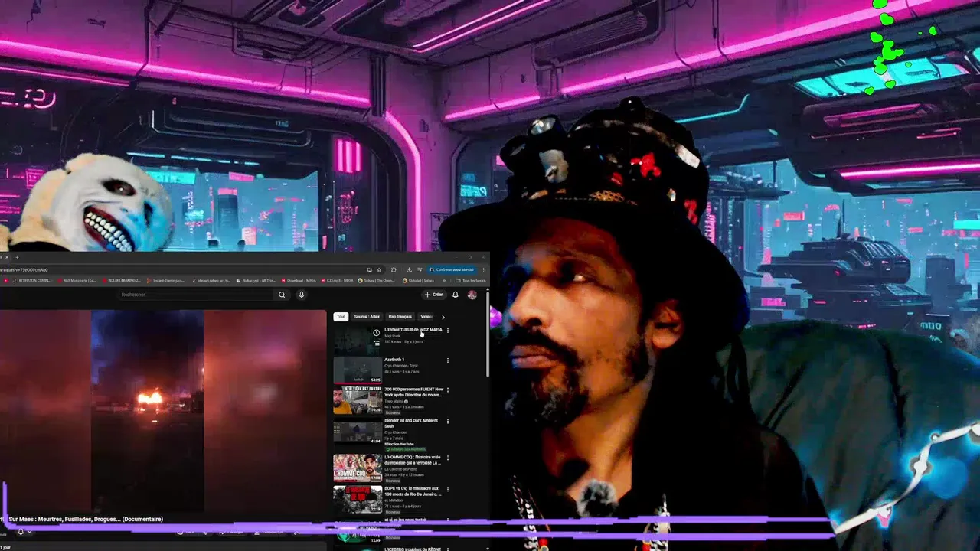The width and height of the screenshot is (980, 551).
Task: Open the YouTube account avatar menu
Action: [x=472, y=295]
